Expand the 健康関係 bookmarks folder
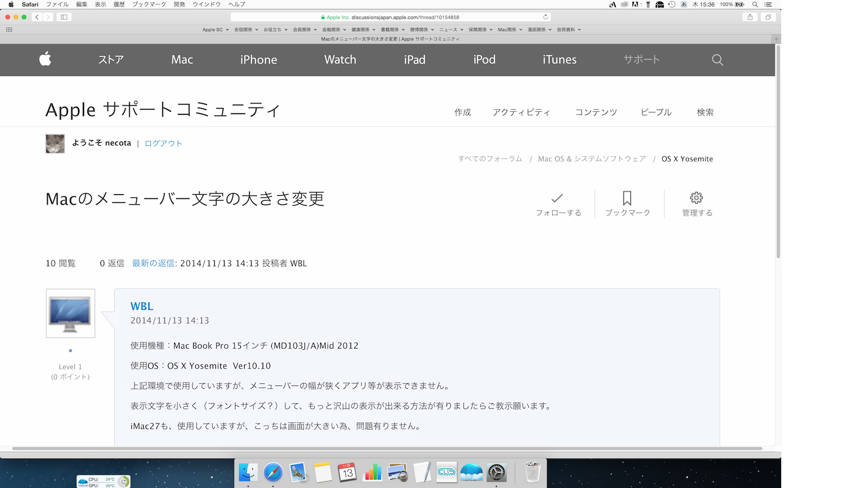Image resolution: width=868 pixels, height=488 pixels. click(x=363, y=30)
